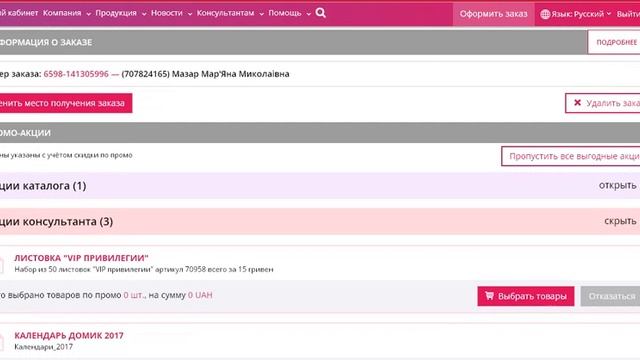Expand Новости dropdown arrow
640x360 pixels.
189,14
